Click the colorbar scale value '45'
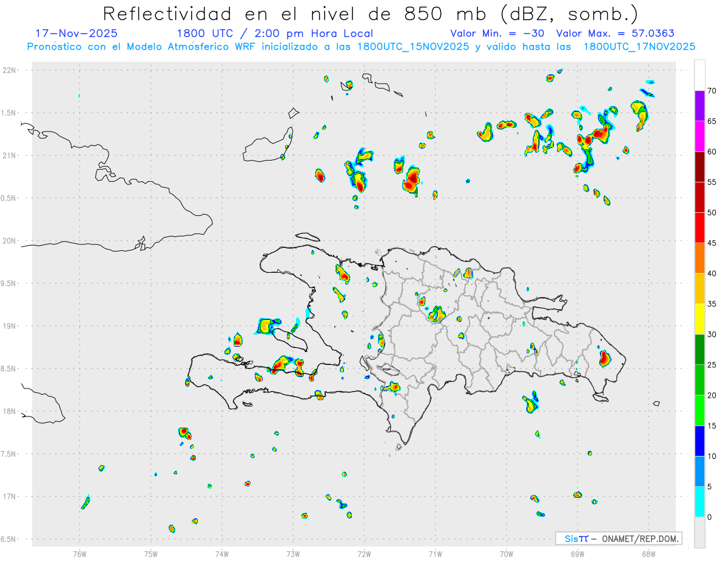The height and width of the screenshot is (562, 728). (x=712, y=243)
